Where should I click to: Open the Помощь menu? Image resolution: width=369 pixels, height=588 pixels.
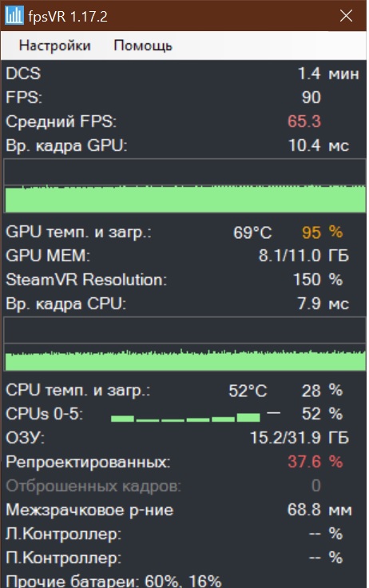143,46
